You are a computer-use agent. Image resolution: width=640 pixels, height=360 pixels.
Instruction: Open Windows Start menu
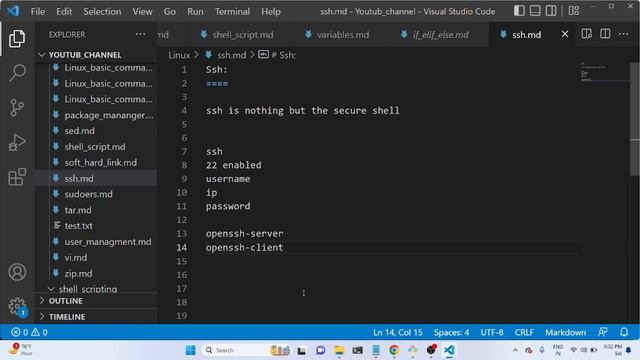(x=190, y=350)
